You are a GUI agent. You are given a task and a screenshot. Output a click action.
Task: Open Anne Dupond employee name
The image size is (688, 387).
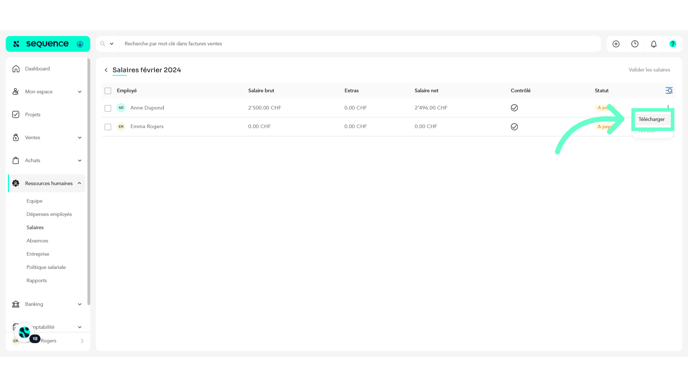click(147, 108)
